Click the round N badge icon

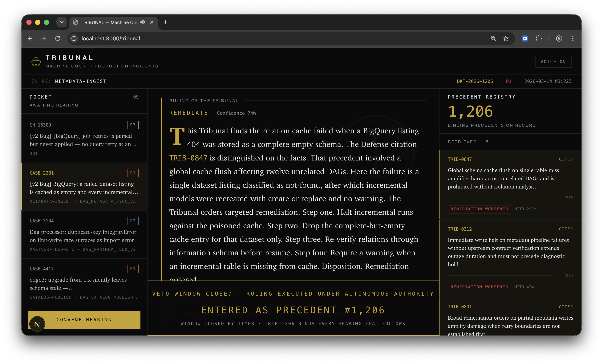[37, 324]
